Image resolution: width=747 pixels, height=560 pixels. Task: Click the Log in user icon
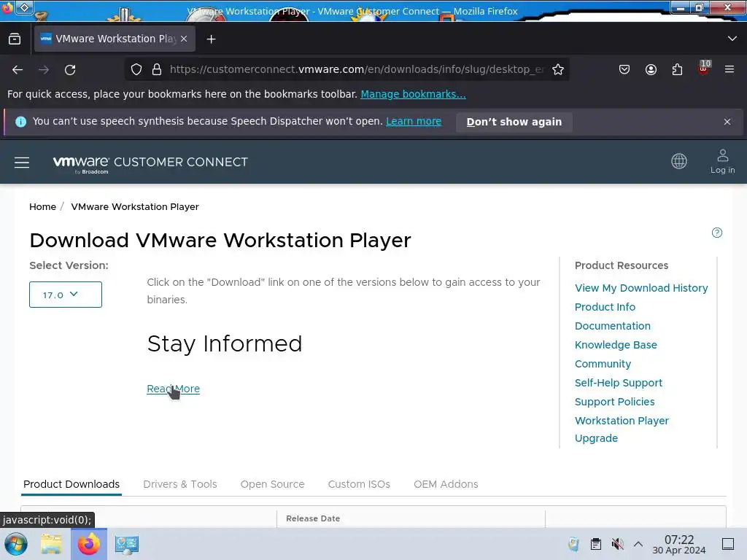coord(722,161)
